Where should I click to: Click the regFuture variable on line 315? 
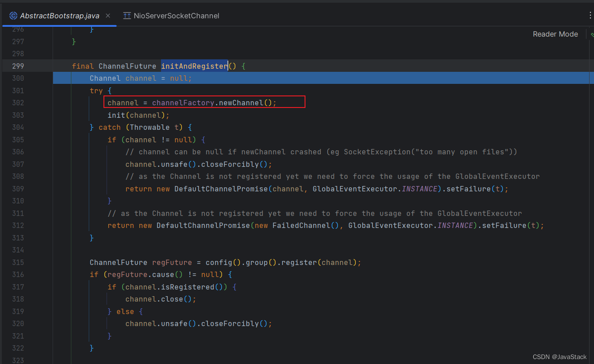coord(172,262)
